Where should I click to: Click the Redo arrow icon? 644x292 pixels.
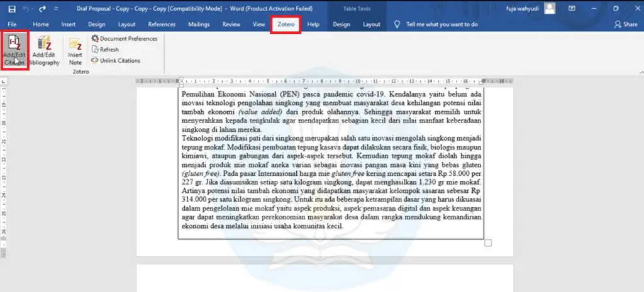[42, 9]
